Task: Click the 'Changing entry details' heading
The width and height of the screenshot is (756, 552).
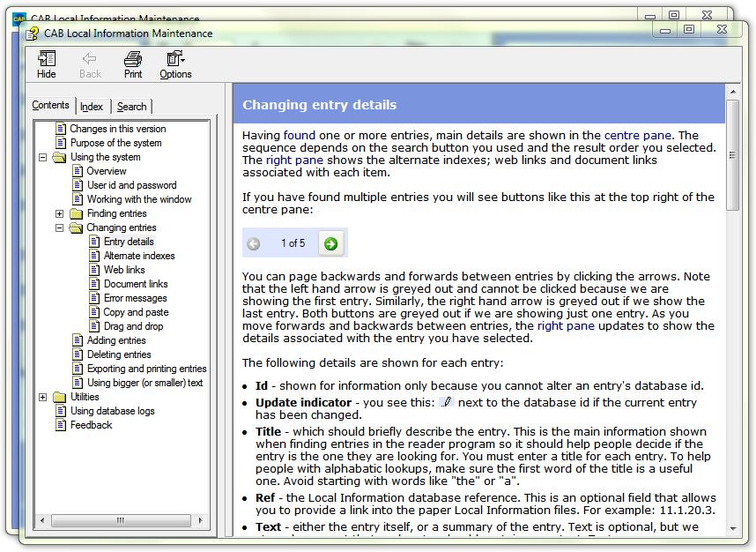Action: (x=319, y=105)
